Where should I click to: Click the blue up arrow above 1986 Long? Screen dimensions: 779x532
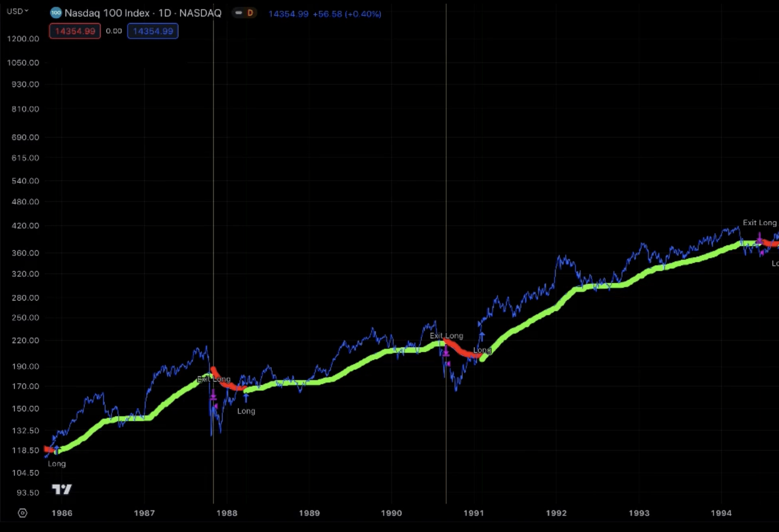pyautogui.click(x=57, y=450)
